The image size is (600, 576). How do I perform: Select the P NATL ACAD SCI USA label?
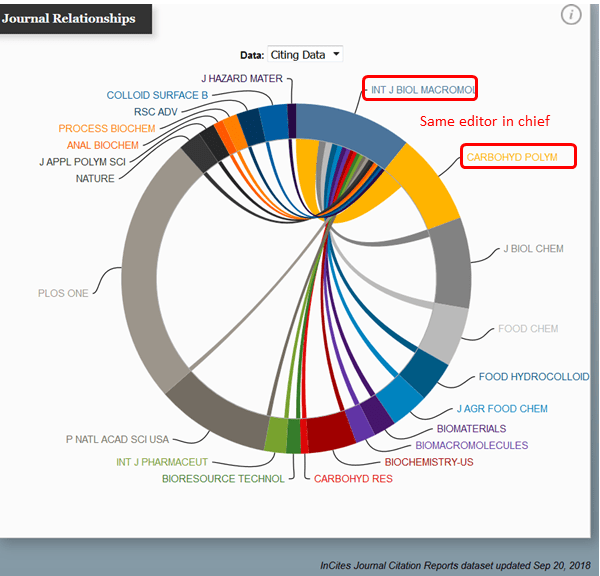coord(118,439)
